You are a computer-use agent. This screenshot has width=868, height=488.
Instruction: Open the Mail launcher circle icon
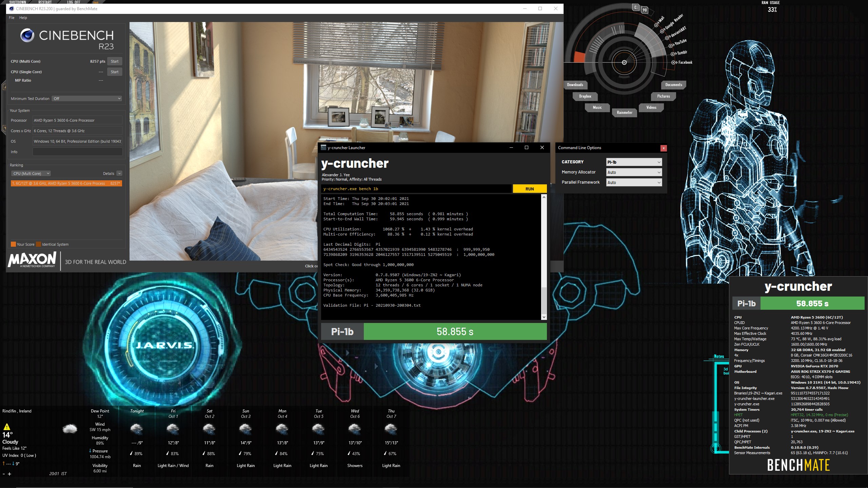pos(656,25)
